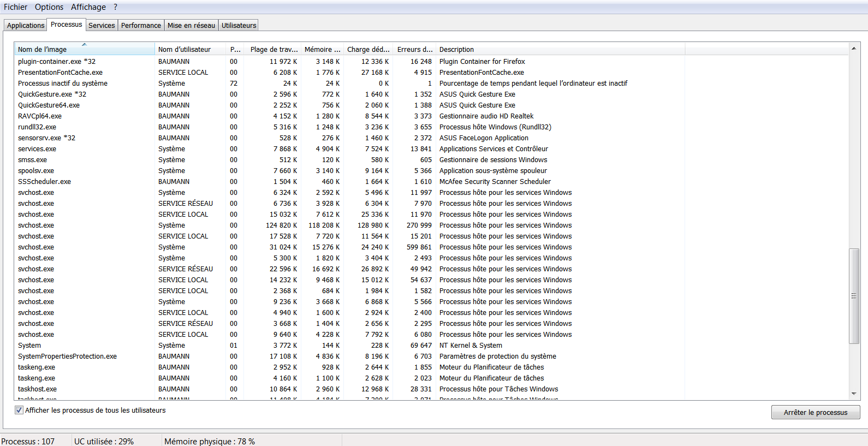
Task: Switch to the Utilisateurs tab
Action: [239, 26]
